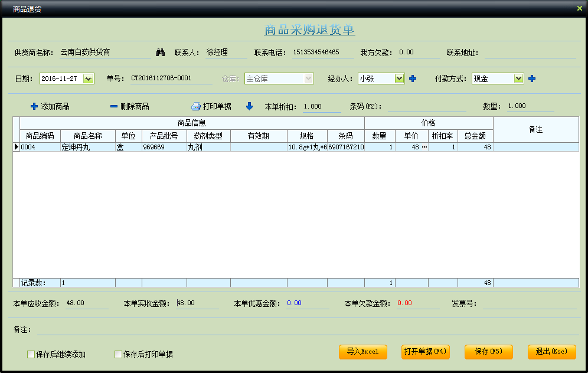Click the 添加商品 add product button
Screen dimensions: 588x373
pyautogui.click(x=50, y=106)
